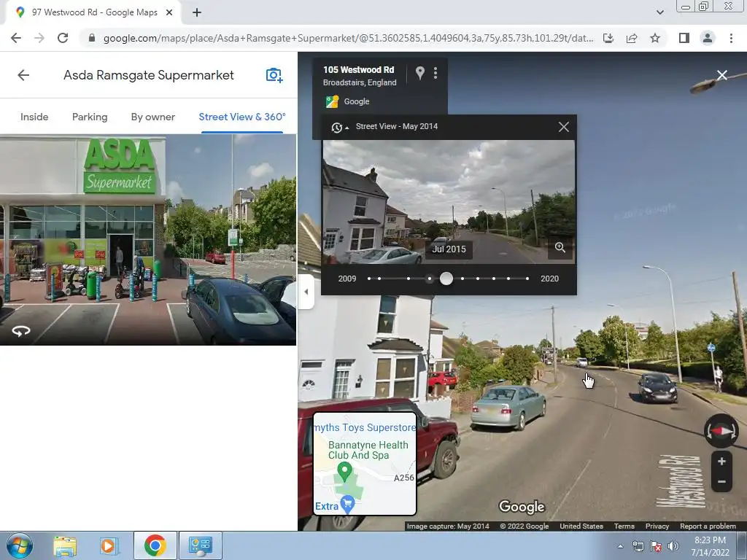Viewport: 747px width, 560px height.
Task: Click browser back arrow
Action: pyautogui.click(x=16, y=38)
